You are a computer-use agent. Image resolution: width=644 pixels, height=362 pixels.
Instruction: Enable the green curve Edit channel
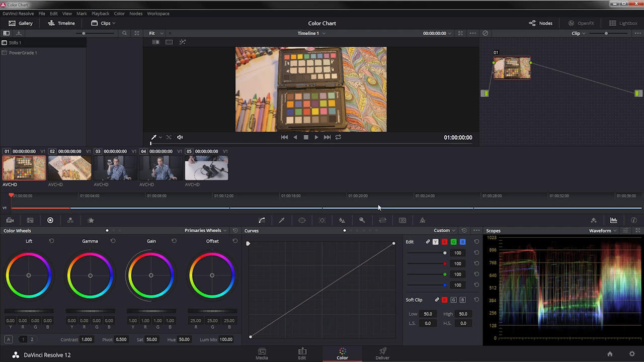[454, 242]
